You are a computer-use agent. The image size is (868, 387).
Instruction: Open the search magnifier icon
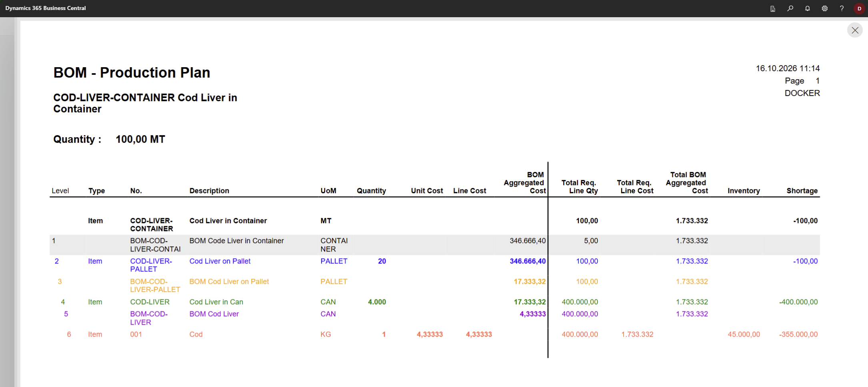coord(790,8)
